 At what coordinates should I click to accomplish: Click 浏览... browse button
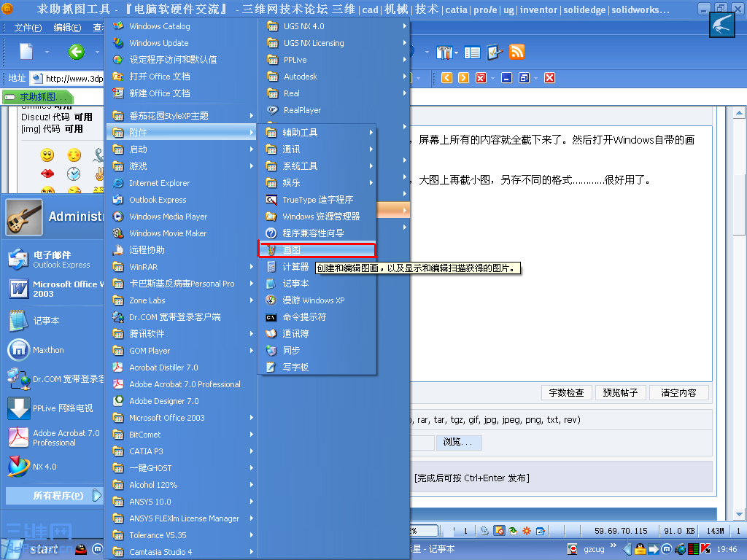pos(458,443)
